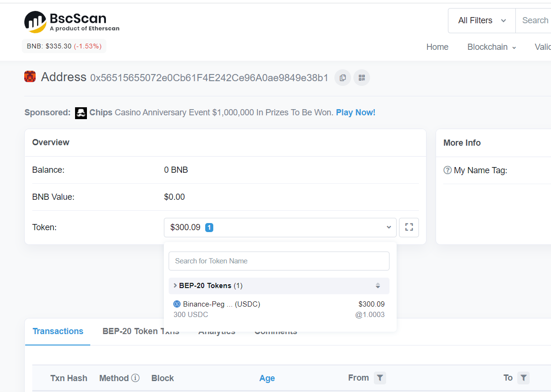Click the Overview heading

tap(51, 142)
